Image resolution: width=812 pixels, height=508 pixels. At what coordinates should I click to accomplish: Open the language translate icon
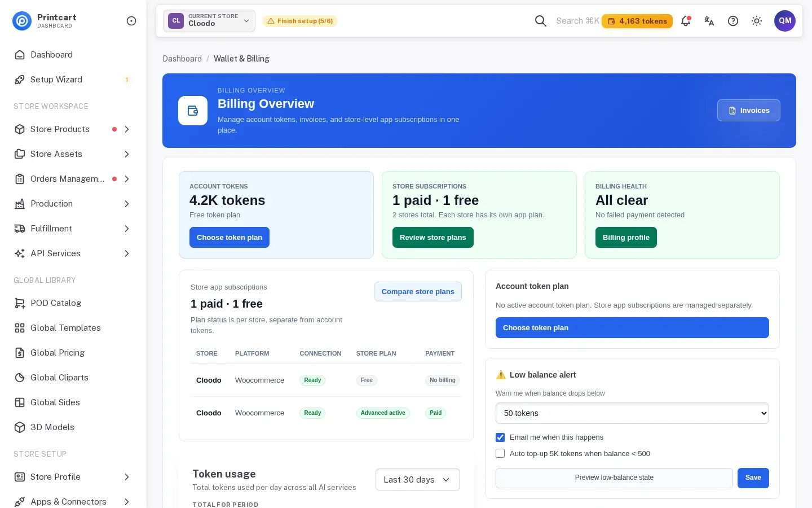tap(709, 21)
